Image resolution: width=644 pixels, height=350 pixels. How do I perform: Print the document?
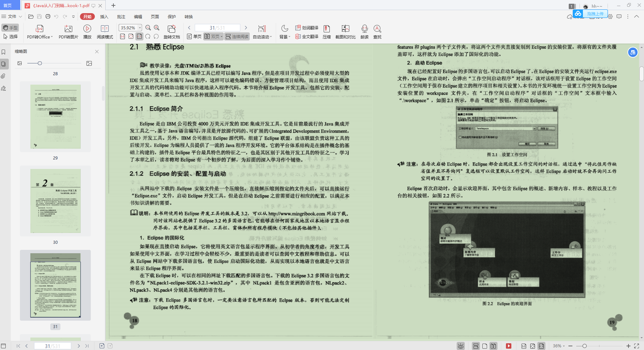pyautogui.click(x=48, y=17)
